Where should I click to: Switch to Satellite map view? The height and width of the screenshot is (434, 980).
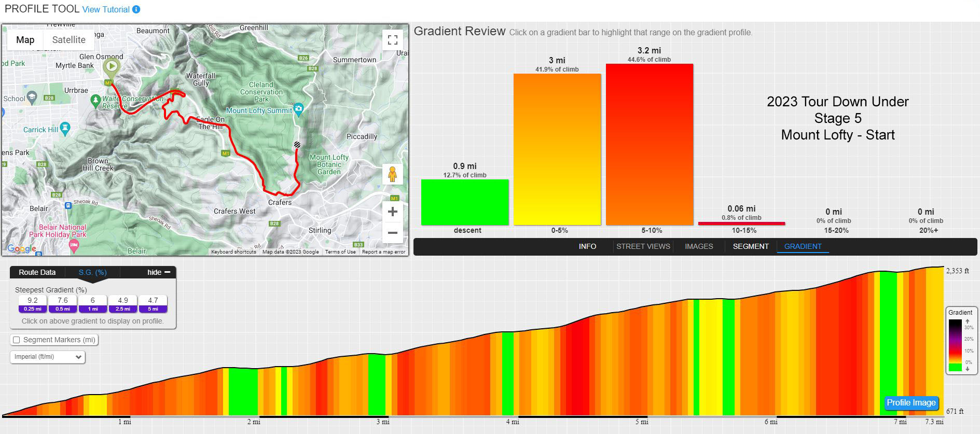tap(69, 40)
